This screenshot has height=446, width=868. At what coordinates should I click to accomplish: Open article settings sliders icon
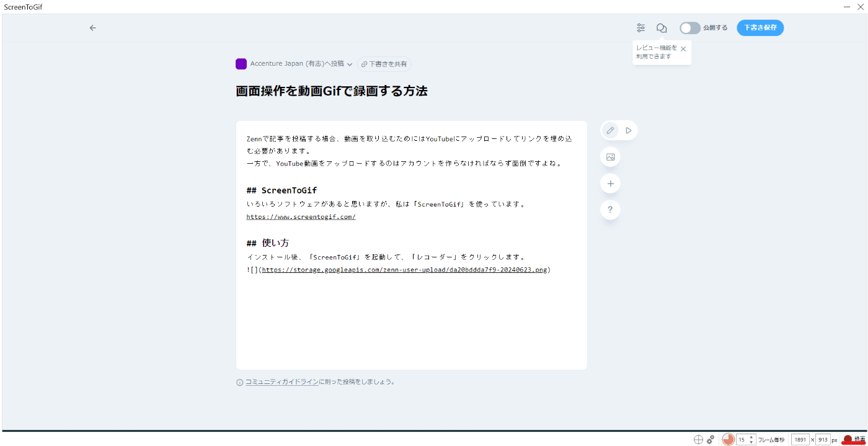point(640,28)
